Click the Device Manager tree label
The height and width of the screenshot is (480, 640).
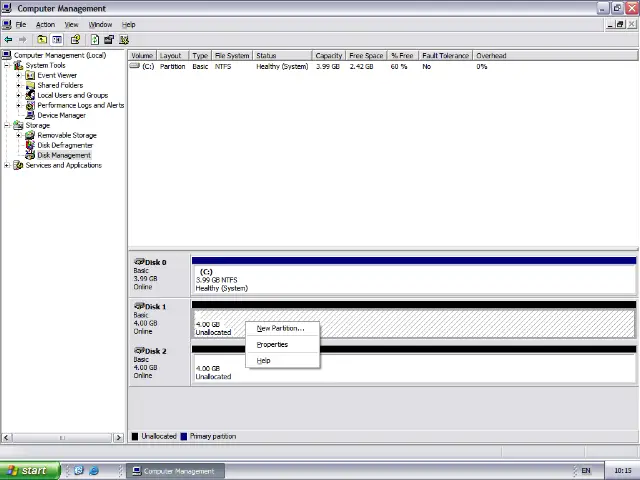click(62, 116)
